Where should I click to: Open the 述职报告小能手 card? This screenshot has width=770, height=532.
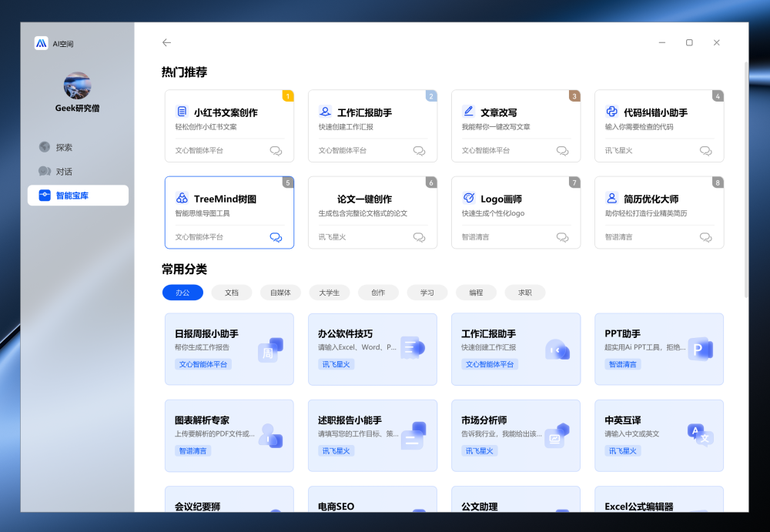pos(372,435)
